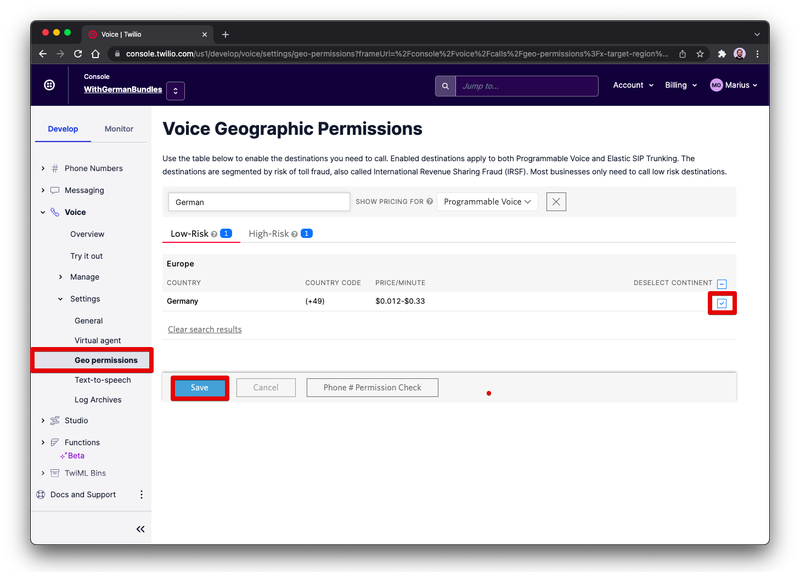Switch to the Develop tab

click(x=63, y=129)
